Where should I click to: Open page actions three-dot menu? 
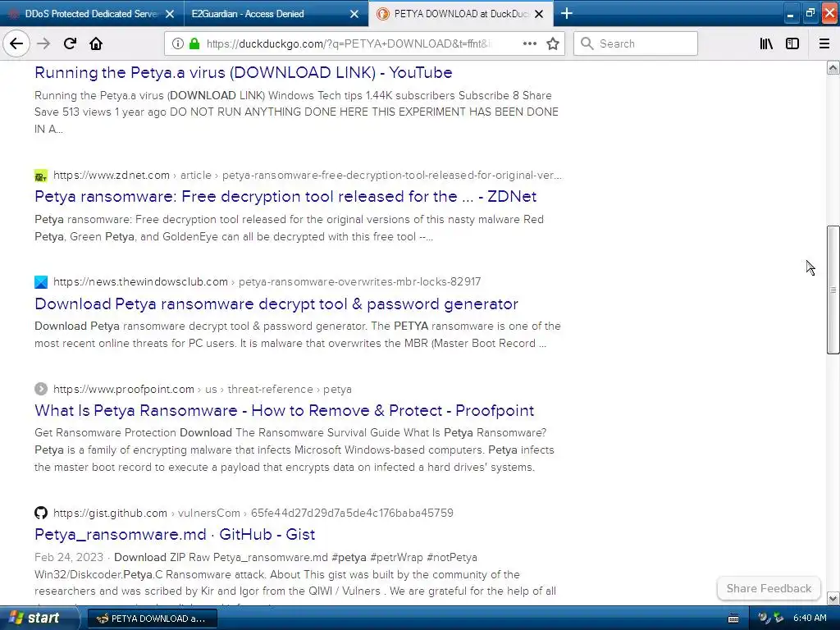(x=530, y=43)
